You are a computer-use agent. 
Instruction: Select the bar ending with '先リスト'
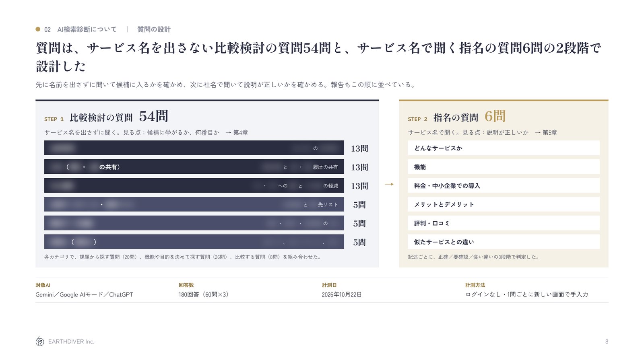194,204
